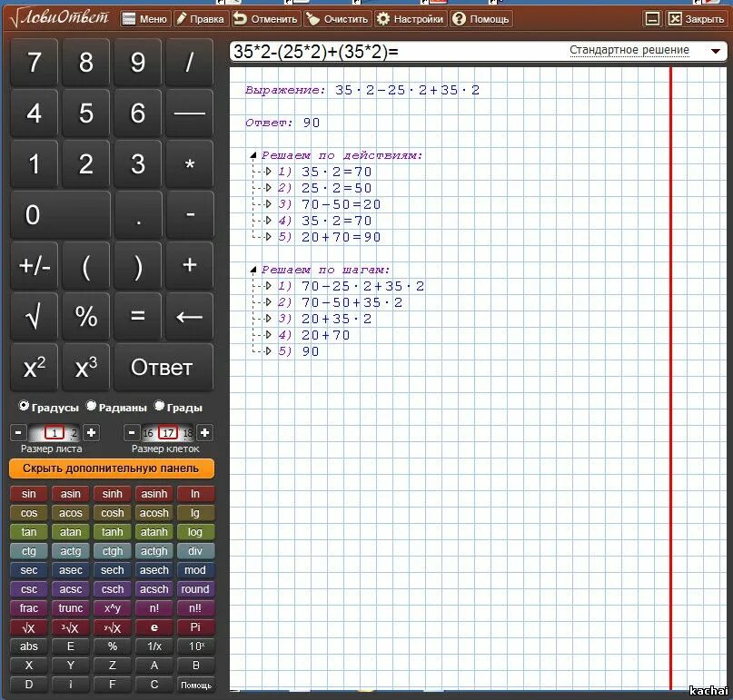Insert the small √x function

(x=28, y=627)
